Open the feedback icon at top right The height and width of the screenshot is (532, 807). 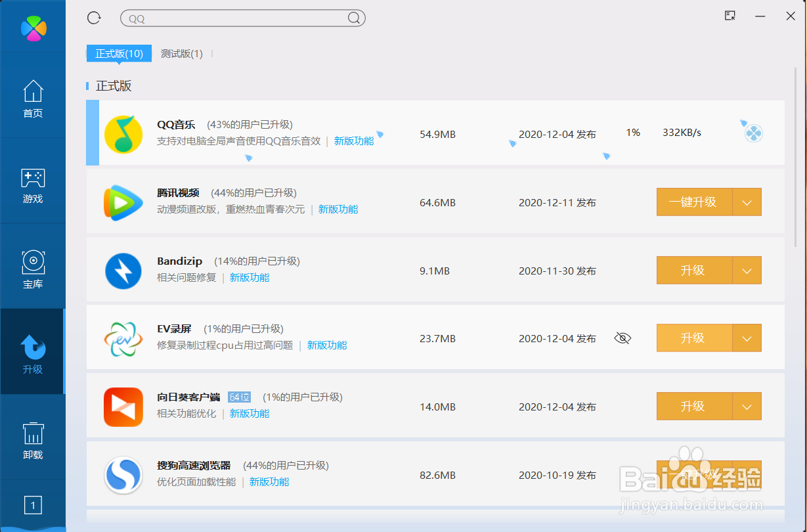tap(730, 16)
